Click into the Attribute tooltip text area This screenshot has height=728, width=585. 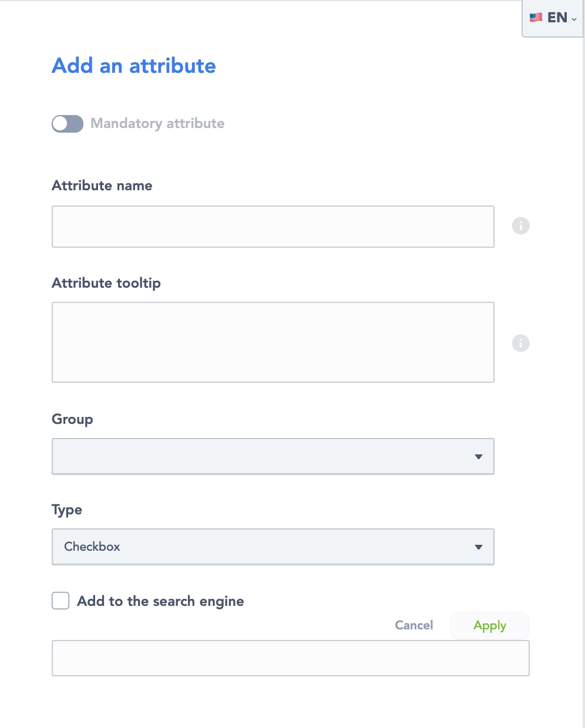[273, 342]
